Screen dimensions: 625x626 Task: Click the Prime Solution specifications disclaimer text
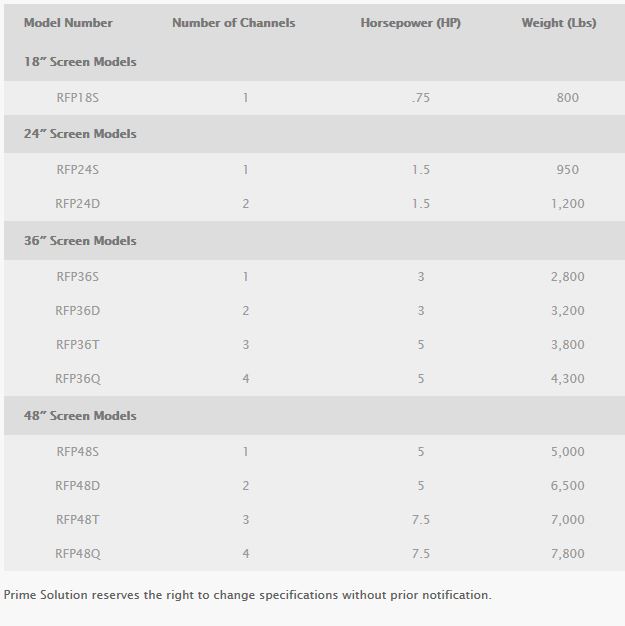click(248, 595)
